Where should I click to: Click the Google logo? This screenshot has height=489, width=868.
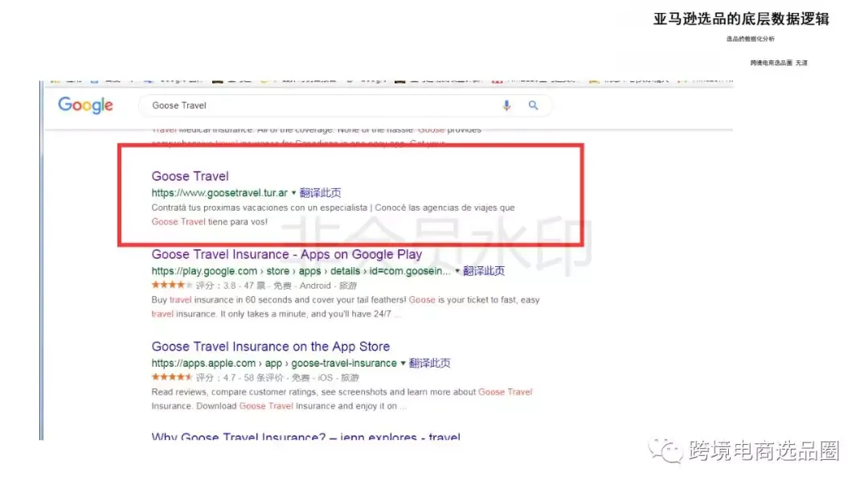[85, 105]
